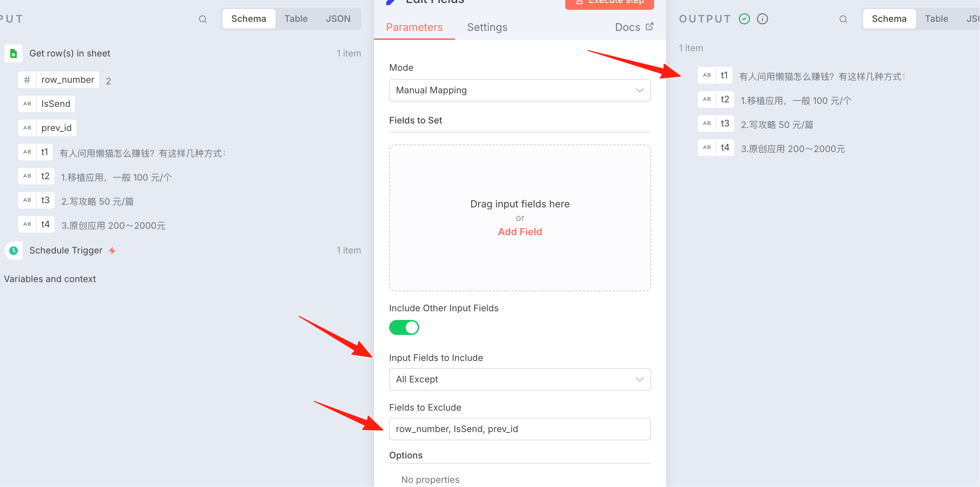Open the Mode Manual Mapping dropdown
This screenshot has width=980, height=487.
pos(520,90)
